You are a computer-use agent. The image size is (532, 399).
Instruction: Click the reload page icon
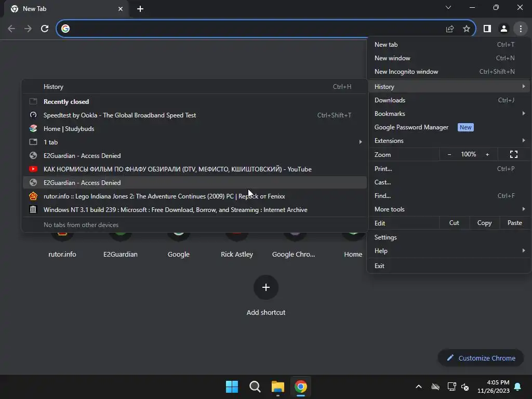pyautogui.click(x=45, y=29)
